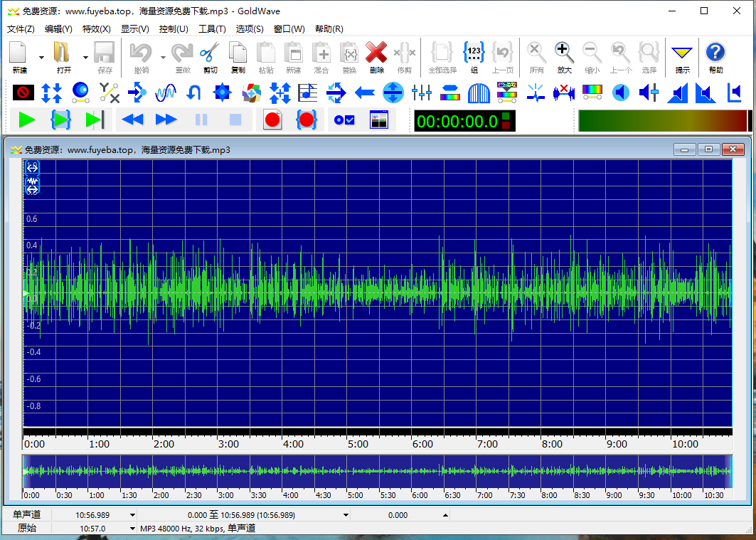The width and height of the screenshot is (756, 540).
Task: Open the 10:56.989 length format dropdown
Action: [132, 515]
